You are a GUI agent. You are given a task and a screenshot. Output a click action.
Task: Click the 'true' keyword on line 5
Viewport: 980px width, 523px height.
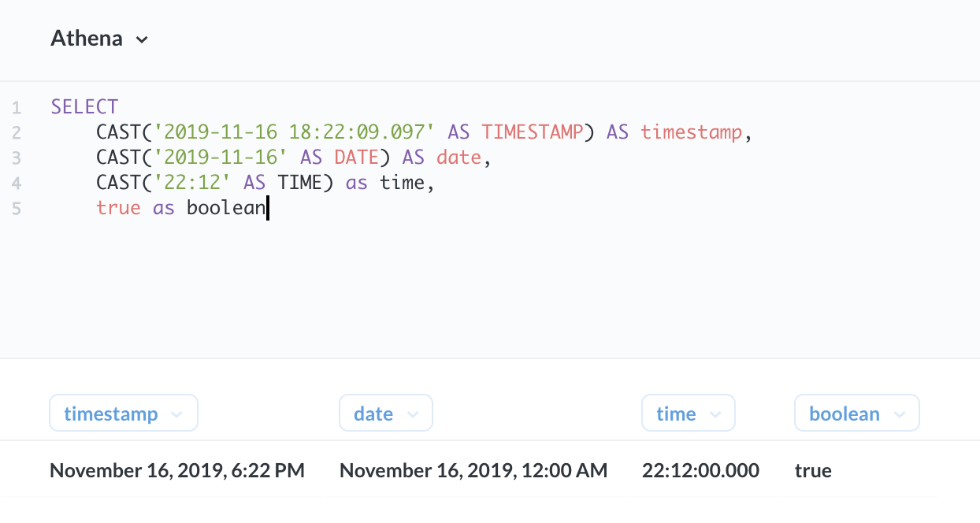[x=118, y=207]
